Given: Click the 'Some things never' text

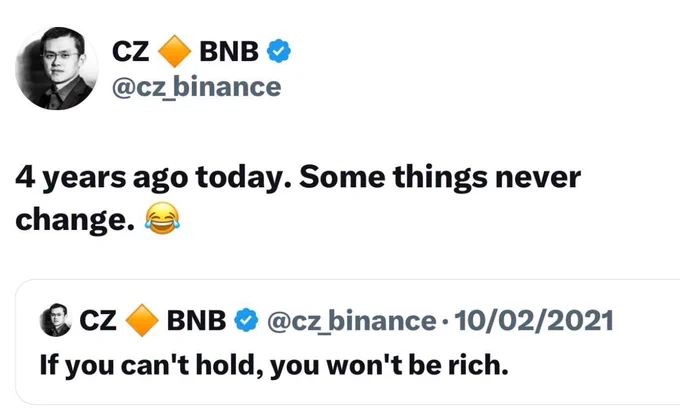Looking at the screenshot, I should tap(440, 177).
